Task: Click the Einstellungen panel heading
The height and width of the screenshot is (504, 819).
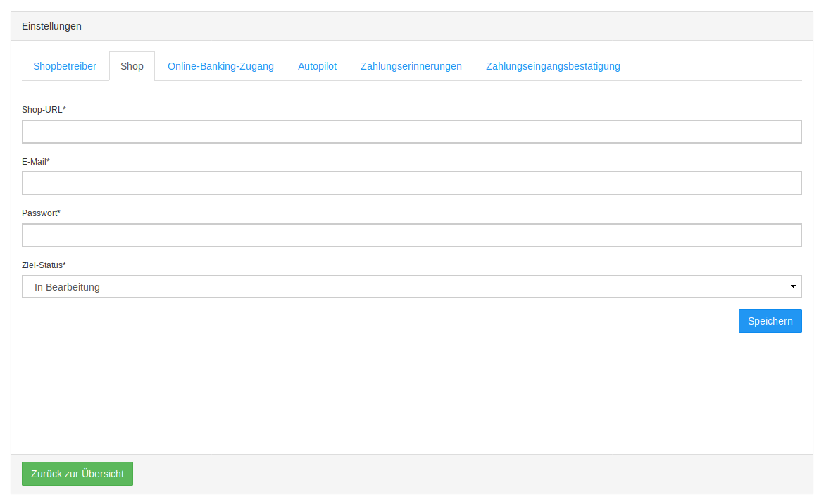Action: click(51, 26)
